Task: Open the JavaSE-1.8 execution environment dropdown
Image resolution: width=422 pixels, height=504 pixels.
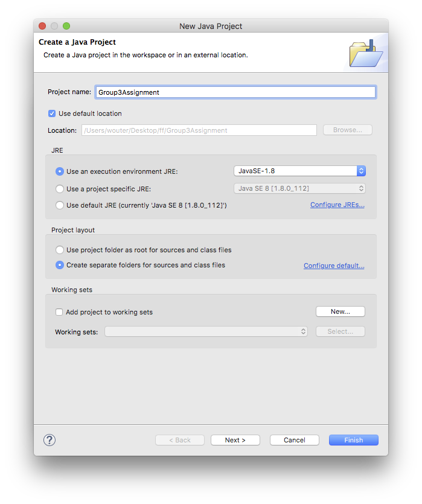Action: click(299, 171)
